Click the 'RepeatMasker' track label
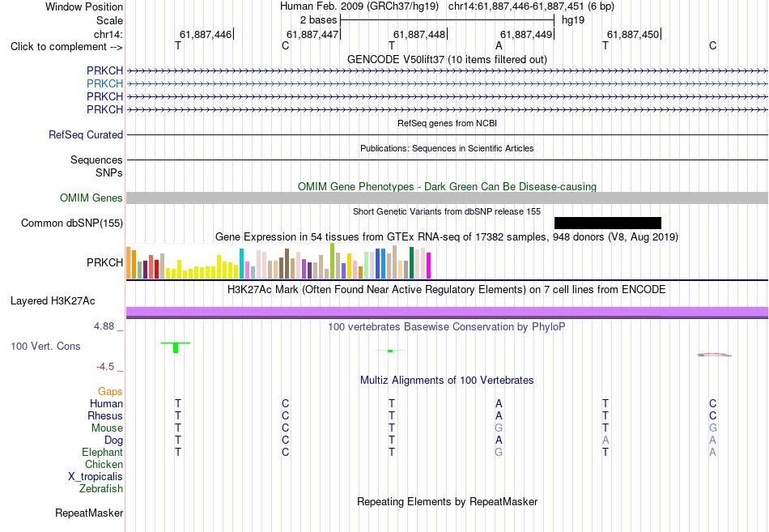Viewport: 769px width, 532px height. [x=89, y=513]
